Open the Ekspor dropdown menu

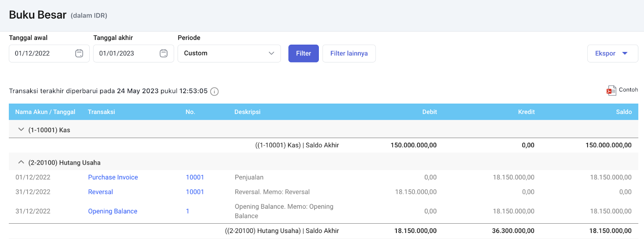pos(612,53)
